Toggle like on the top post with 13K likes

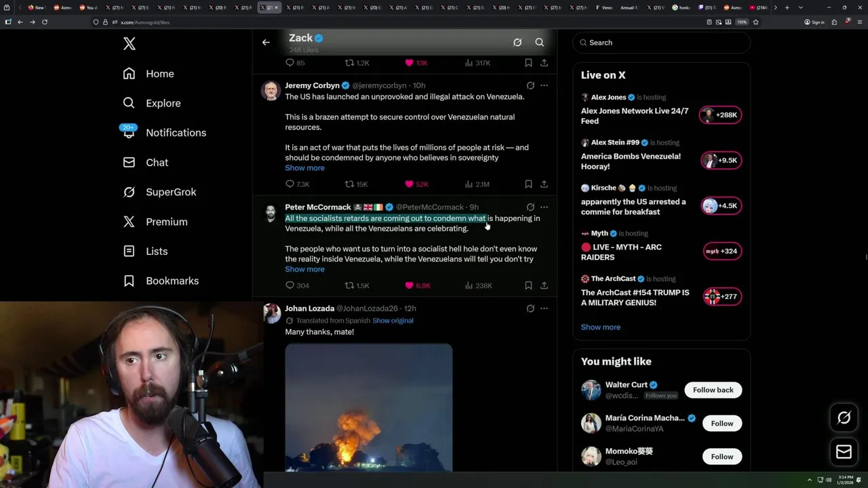coord(416,63)
